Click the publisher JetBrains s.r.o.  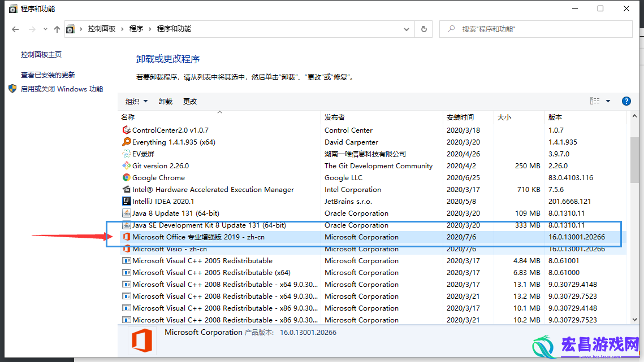click(x=348, y=202)
